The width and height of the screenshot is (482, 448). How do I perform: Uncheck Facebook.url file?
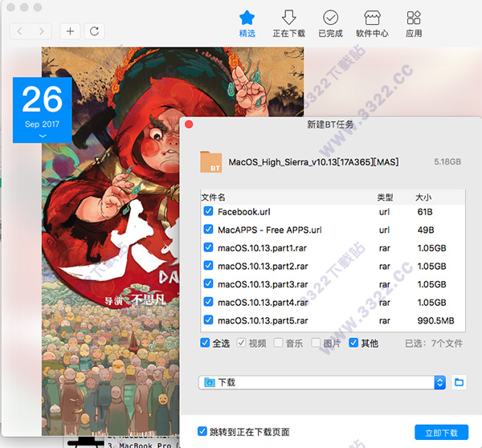pyautogui.click(x=208, y=211)
